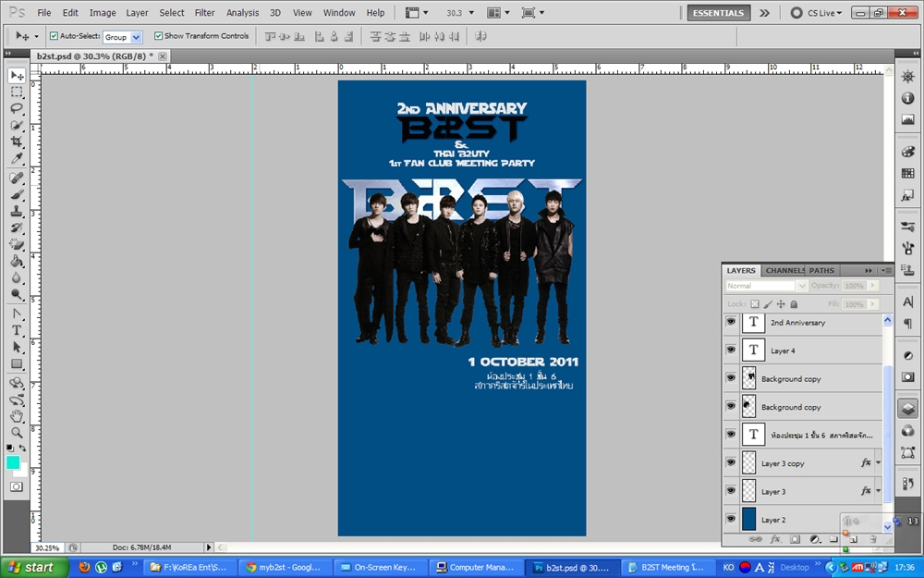The height and width of the screenshot is (578, 924).
Task: Switch to myb2st Google Chrome taskbar window
Action: pyautogui.click(x=284, y=568)
